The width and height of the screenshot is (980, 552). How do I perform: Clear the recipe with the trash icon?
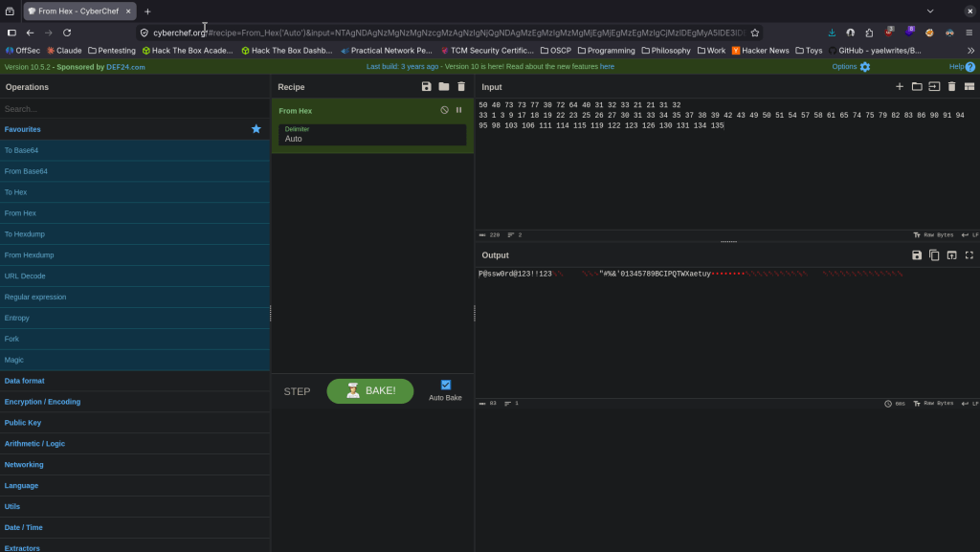click(x=461, y=87)
